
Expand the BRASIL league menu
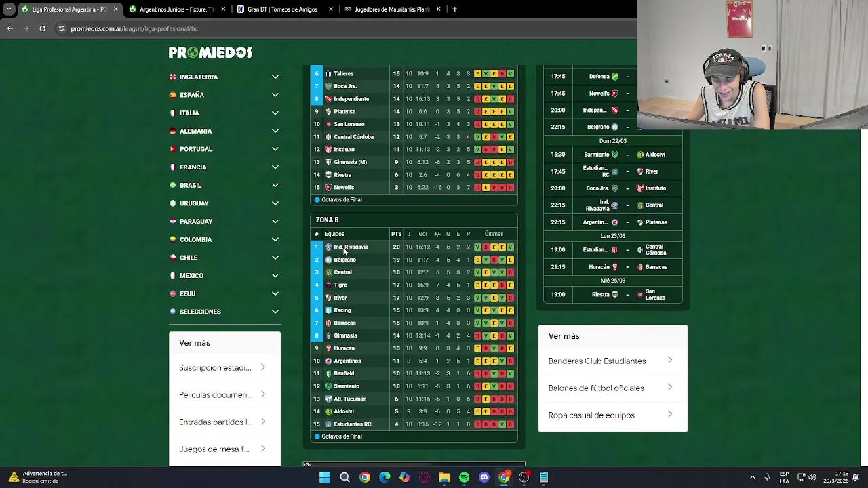point(224,185)
